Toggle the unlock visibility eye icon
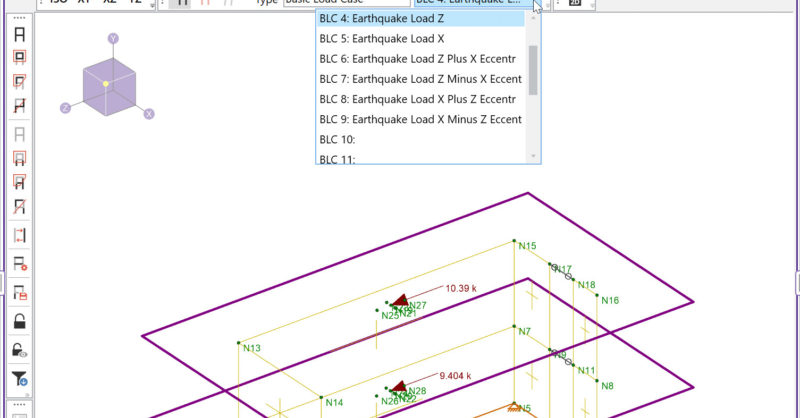 click(x=19, y=350)
